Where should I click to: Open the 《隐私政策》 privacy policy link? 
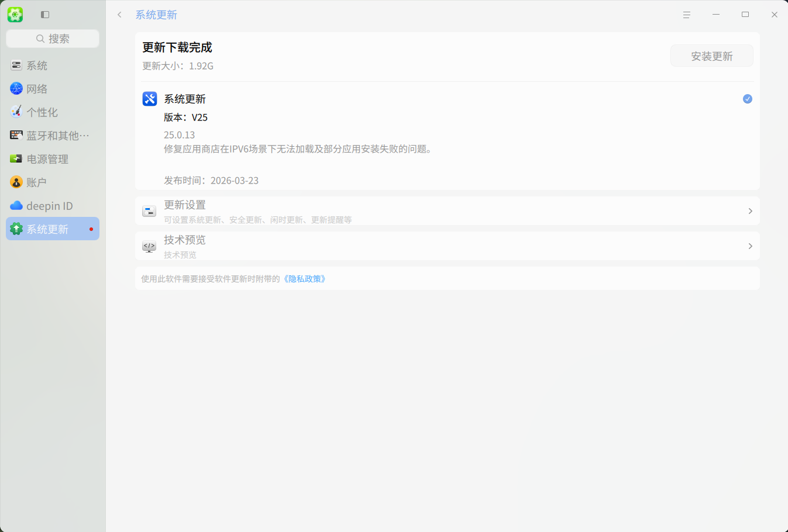[x=305, y=279]
